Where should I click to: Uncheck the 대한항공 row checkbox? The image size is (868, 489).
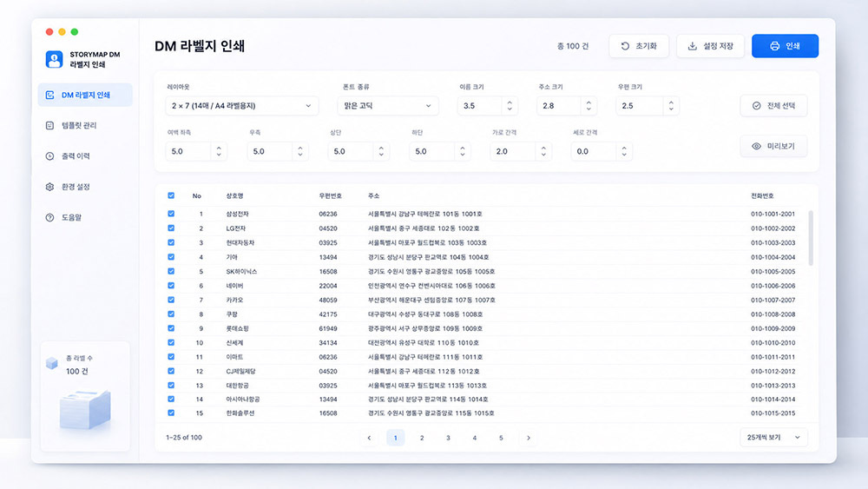(171, 385)
